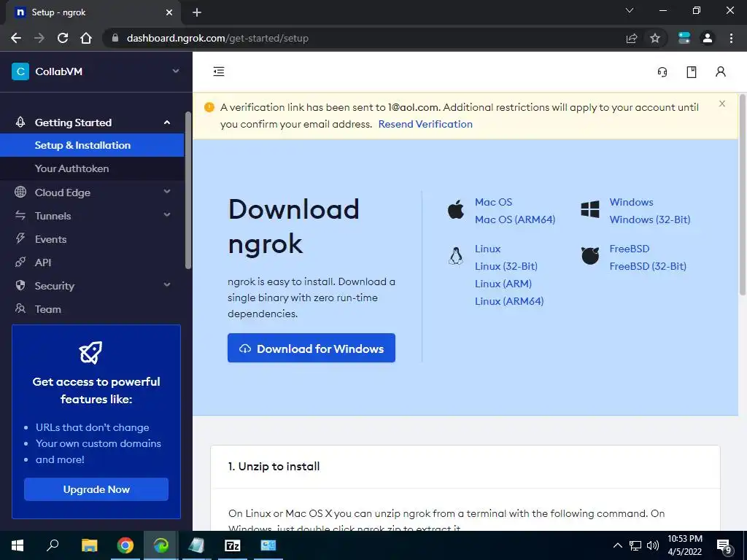Collapse the Getting Started section
747x560 pixels.
click(167, 122)
